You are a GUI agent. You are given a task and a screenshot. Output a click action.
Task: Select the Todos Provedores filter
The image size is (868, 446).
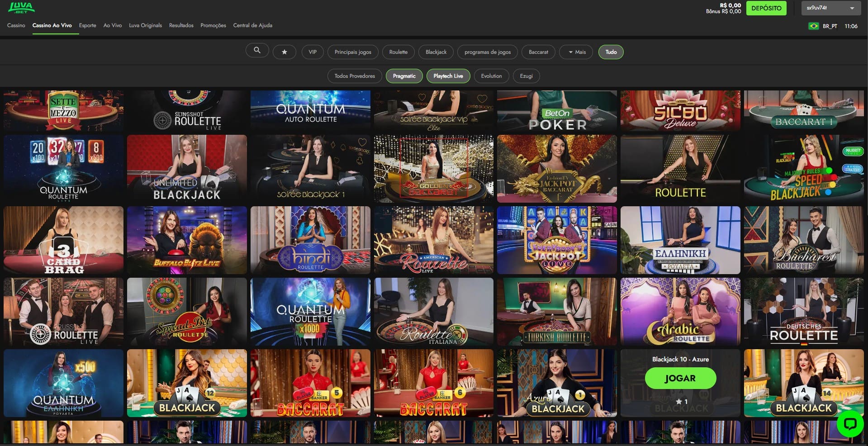pyautogui.click(x=355, y=76)
